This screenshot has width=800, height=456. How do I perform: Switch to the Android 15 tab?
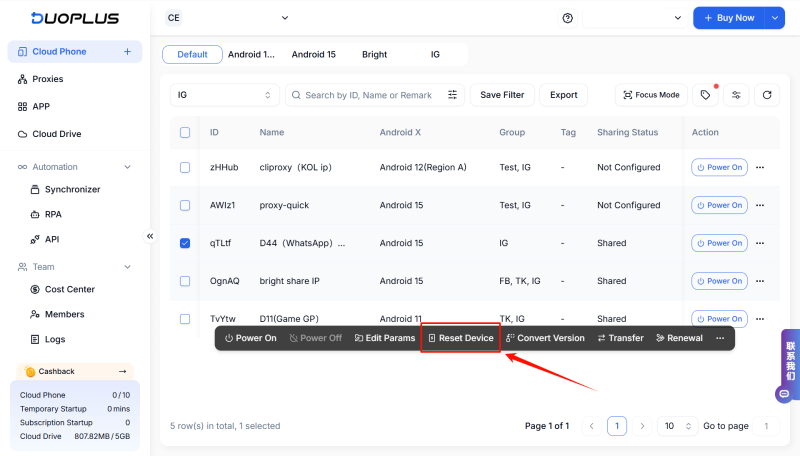[x=314, y=55]
